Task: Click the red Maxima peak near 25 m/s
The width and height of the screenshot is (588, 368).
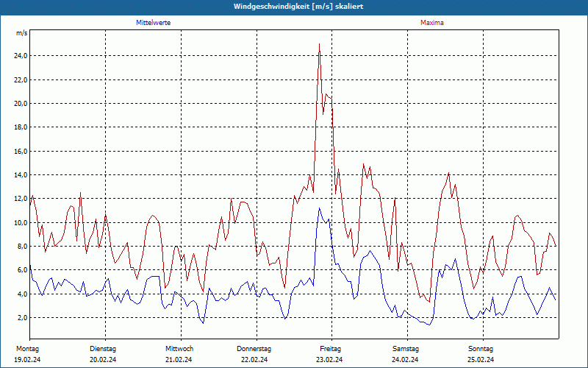Action: (x=319, y=44)
